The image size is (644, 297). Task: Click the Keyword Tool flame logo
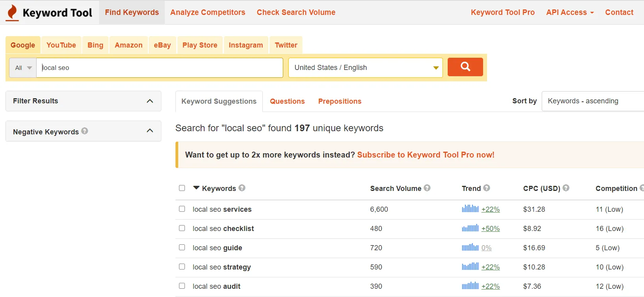(13, 13)
